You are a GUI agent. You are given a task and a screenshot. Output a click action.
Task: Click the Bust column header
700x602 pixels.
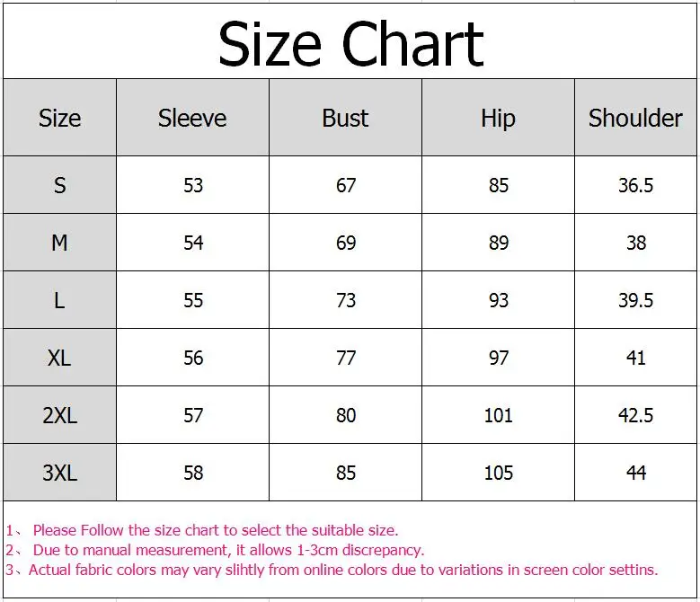346,118
